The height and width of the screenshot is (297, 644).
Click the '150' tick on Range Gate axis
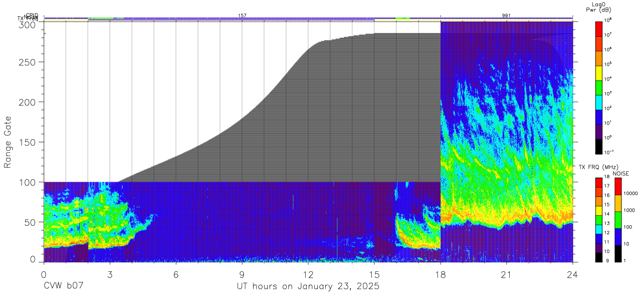point(28,142)
